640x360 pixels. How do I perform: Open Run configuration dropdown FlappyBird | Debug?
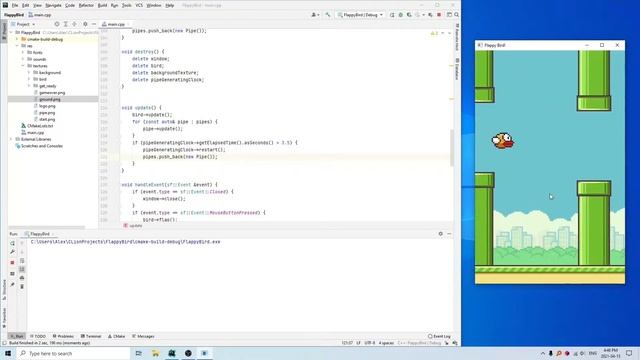tap(360, 15)
